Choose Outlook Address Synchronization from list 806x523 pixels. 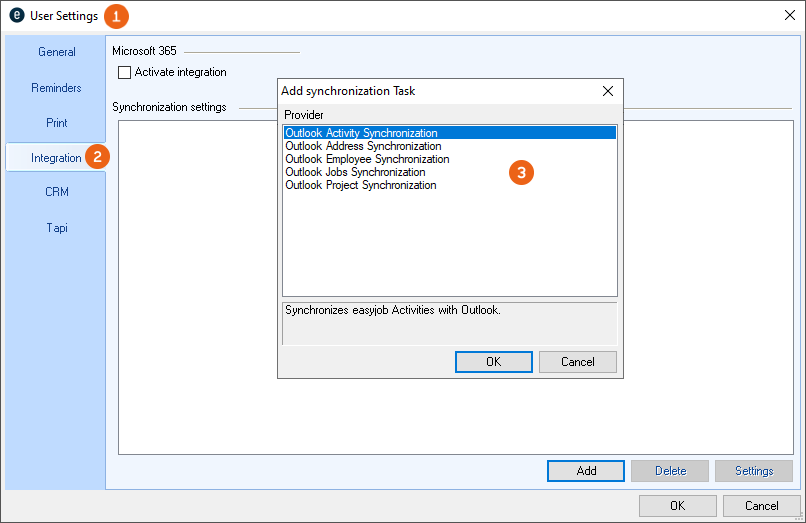(x=363, y=146)
